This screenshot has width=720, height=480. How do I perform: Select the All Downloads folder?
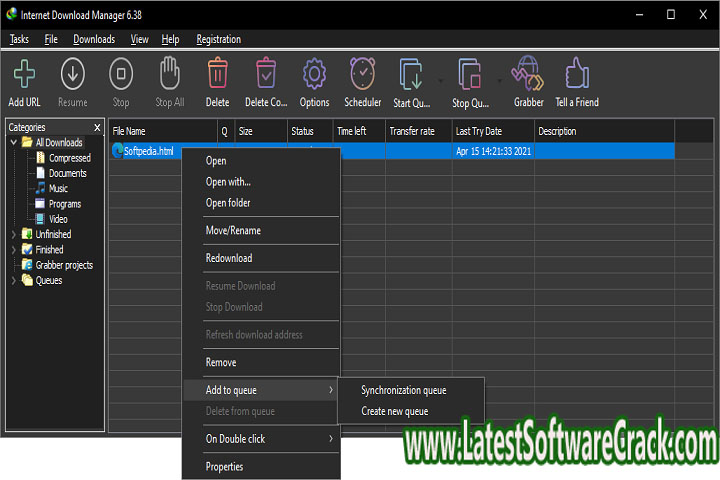(59, 142)
